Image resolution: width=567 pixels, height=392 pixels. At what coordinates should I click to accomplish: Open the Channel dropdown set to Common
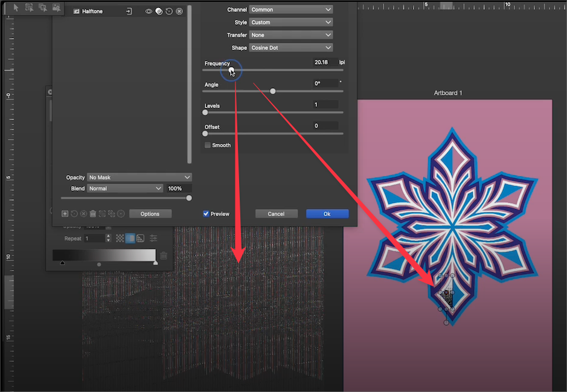tap(290, 10)
